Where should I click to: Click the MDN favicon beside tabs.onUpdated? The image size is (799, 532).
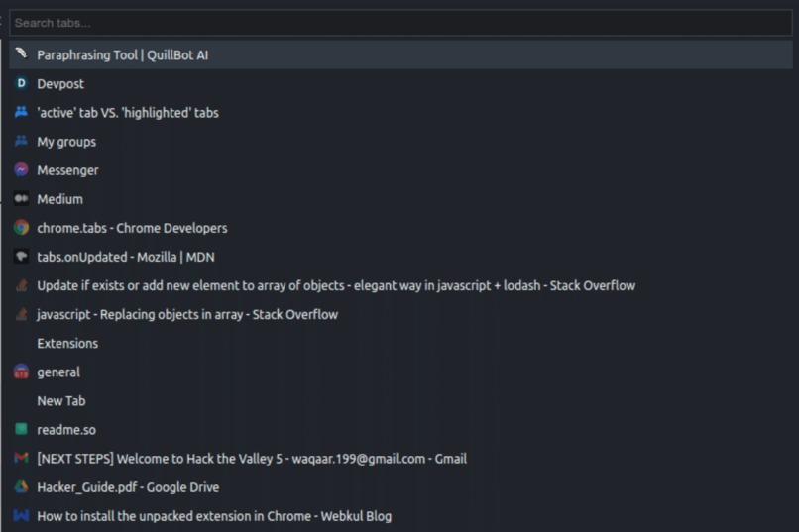(21, 256)
